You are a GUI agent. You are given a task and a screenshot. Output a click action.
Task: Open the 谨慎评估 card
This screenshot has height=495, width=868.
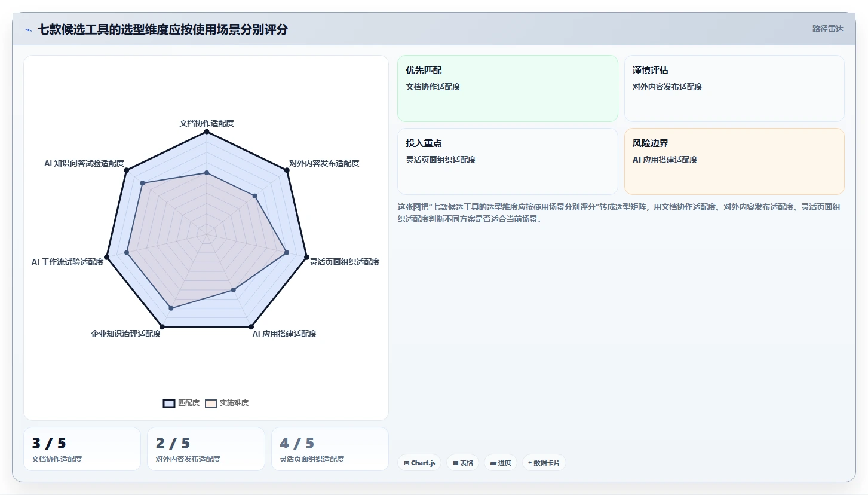tap(734, 88)
